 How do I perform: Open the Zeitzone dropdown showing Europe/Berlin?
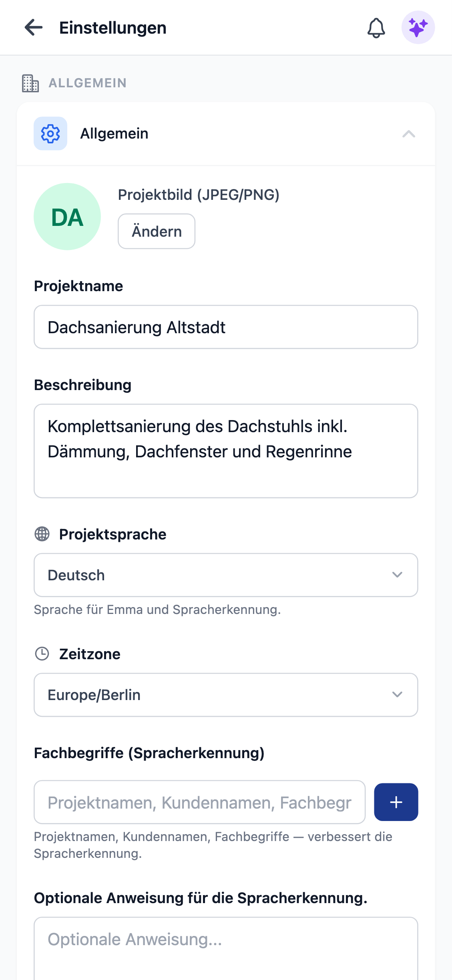point(226,695)
